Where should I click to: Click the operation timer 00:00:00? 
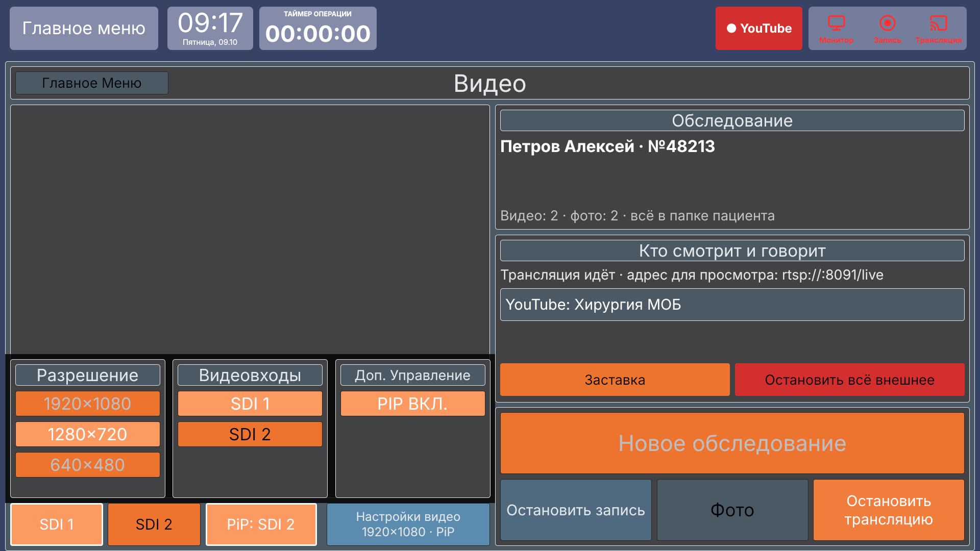317,28
